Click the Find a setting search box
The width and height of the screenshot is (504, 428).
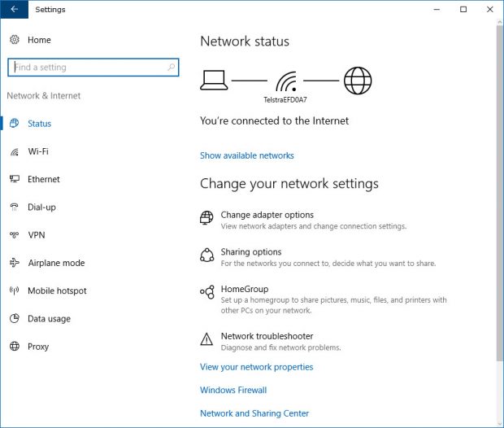(x=93, y=68)
